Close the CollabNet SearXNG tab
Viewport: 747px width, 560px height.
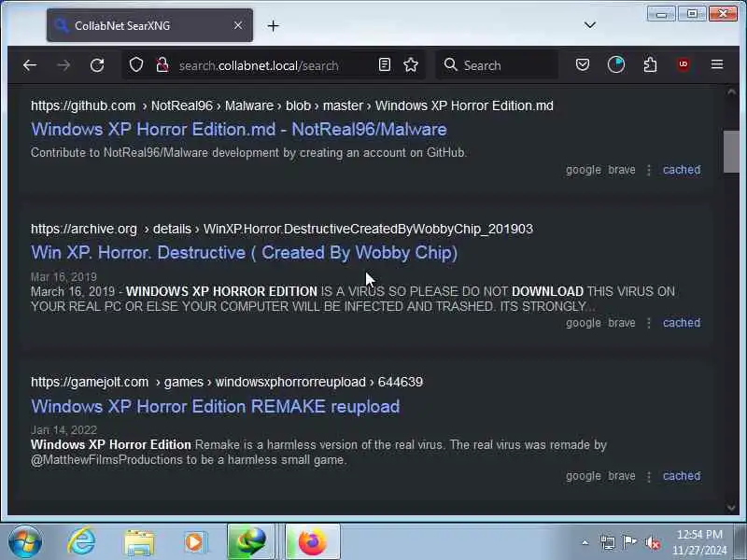tap(238, 25)
